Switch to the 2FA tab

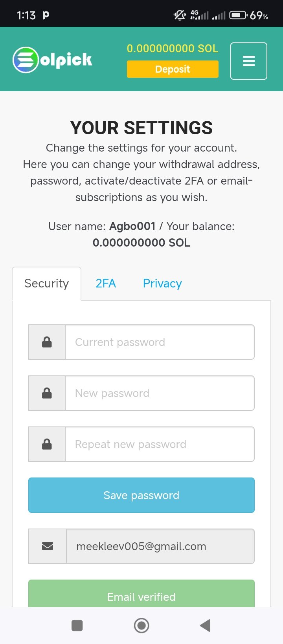106,284
